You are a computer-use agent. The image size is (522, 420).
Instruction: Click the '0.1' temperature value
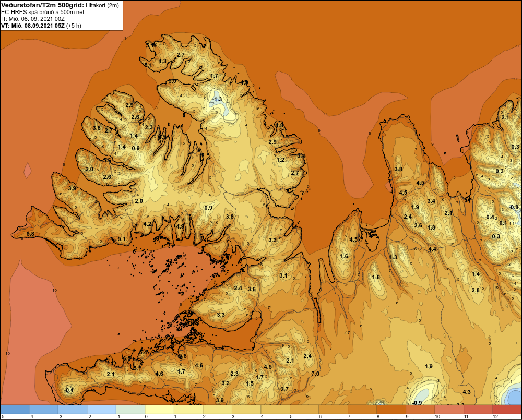coord(503,223)
